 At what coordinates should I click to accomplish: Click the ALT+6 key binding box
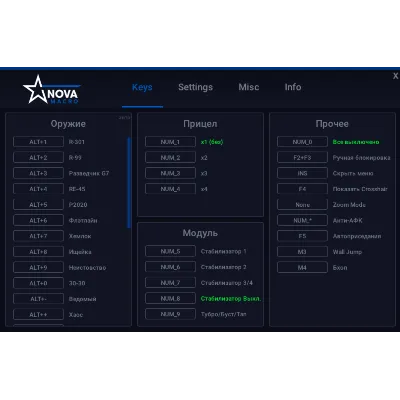click(38, 220)
